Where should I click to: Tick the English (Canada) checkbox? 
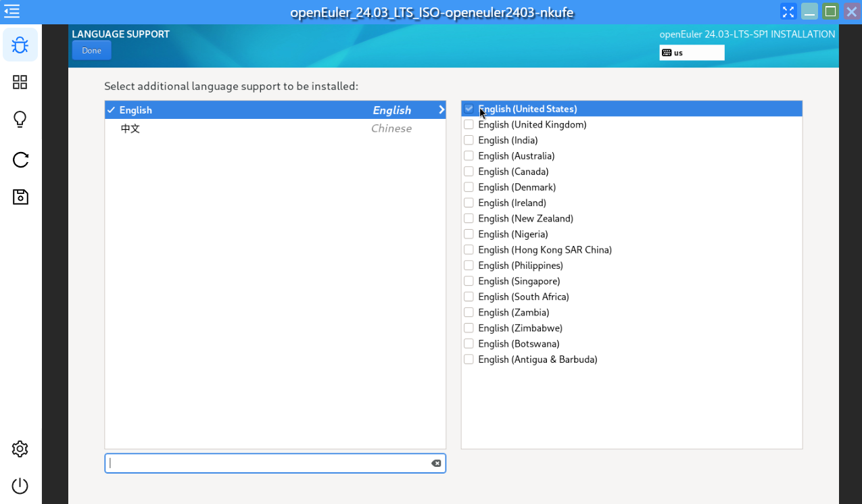click(x=469, y=172)
